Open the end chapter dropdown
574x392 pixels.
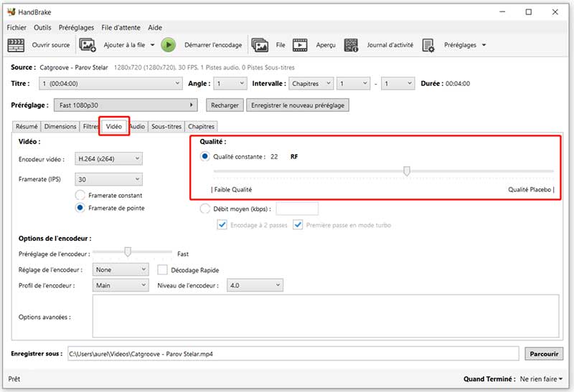pos(398,83)
